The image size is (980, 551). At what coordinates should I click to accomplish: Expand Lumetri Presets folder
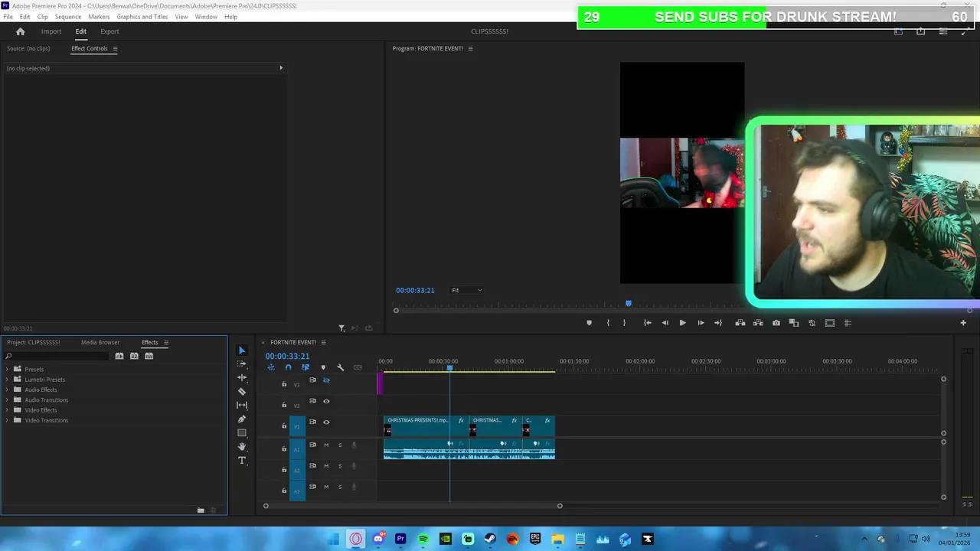[8, 380]
